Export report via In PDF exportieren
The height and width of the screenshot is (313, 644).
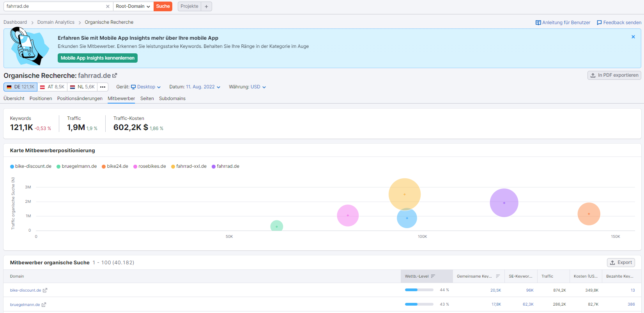[614, 75]
